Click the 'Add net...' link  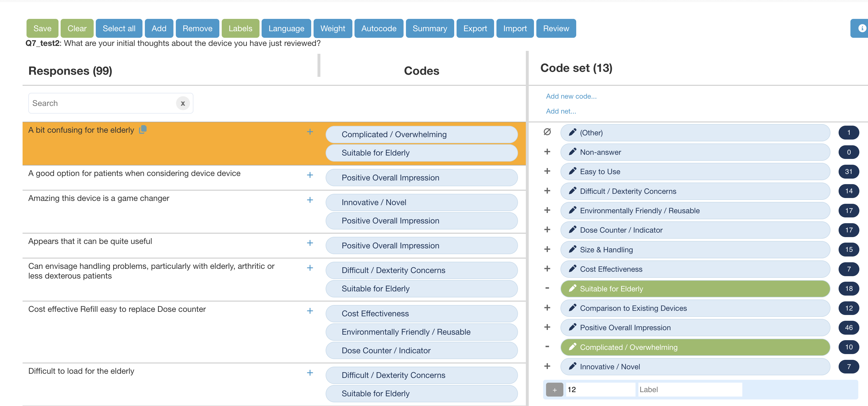coord(561,111)
